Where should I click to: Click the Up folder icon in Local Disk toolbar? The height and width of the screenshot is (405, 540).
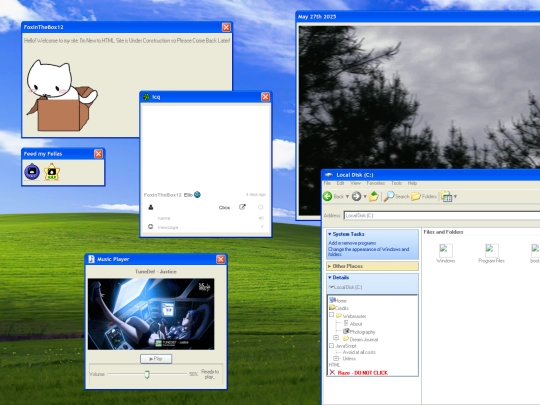[x=374, y=196]
